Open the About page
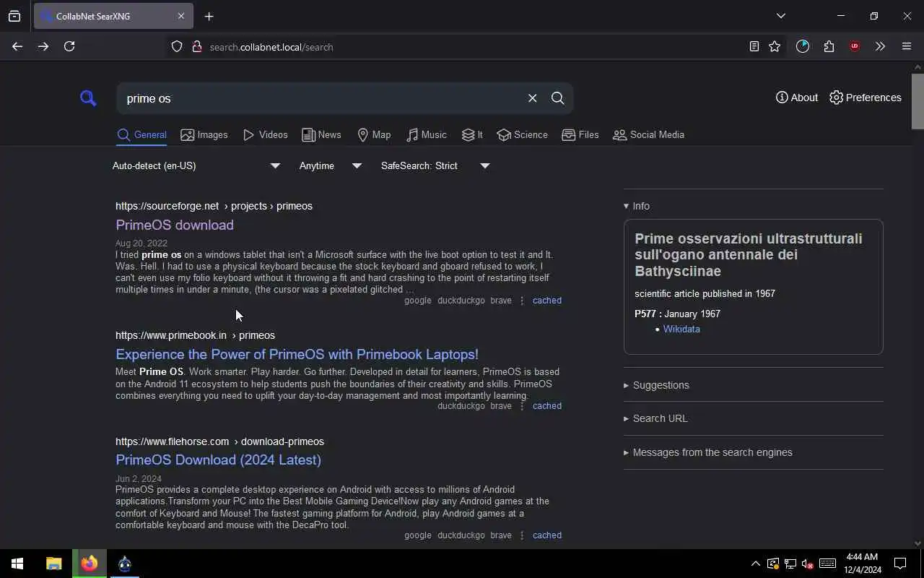The height and width of the screenshot is (578, 924). (797, 98)
